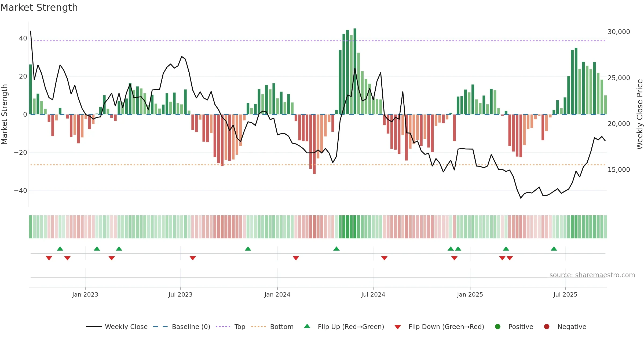
Task: Select the Flip Down marker just after Jul 2023
Action: coord(193,258)
